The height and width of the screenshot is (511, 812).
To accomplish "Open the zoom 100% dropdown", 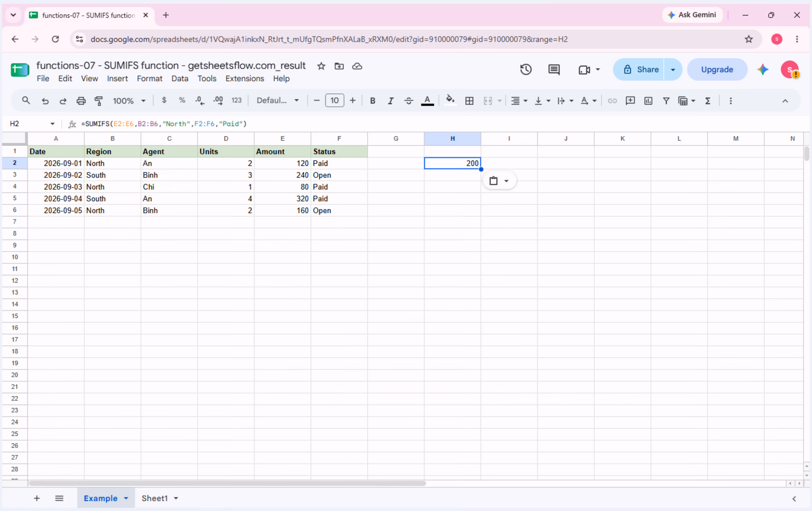I will tap(129, 101).
